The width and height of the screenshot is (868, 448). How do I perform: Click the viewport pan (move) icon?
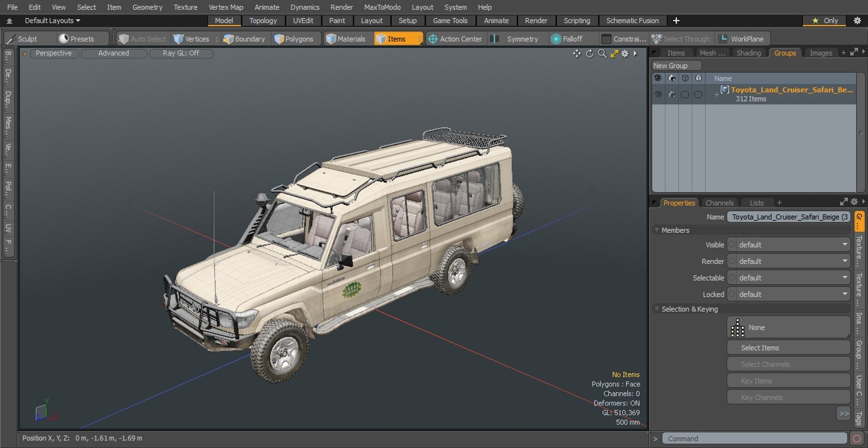coord(577,54)
